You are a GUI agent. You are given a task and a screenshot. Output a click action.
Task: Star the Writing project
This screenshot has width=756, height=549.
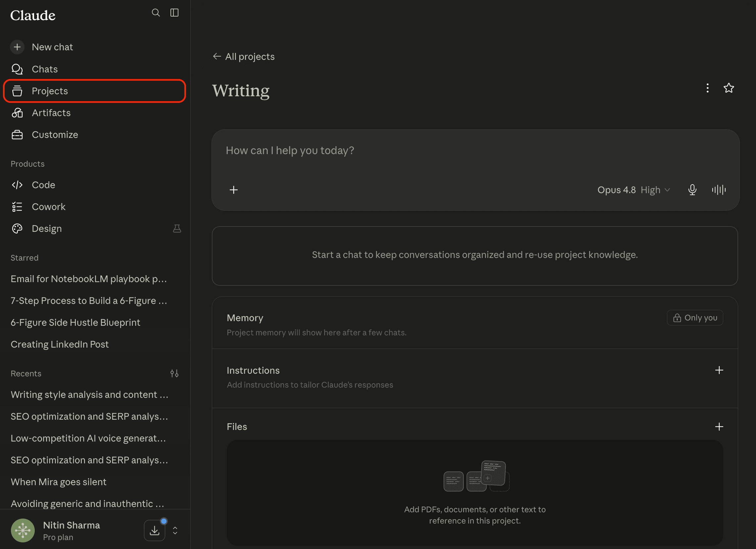click(729, 88)
